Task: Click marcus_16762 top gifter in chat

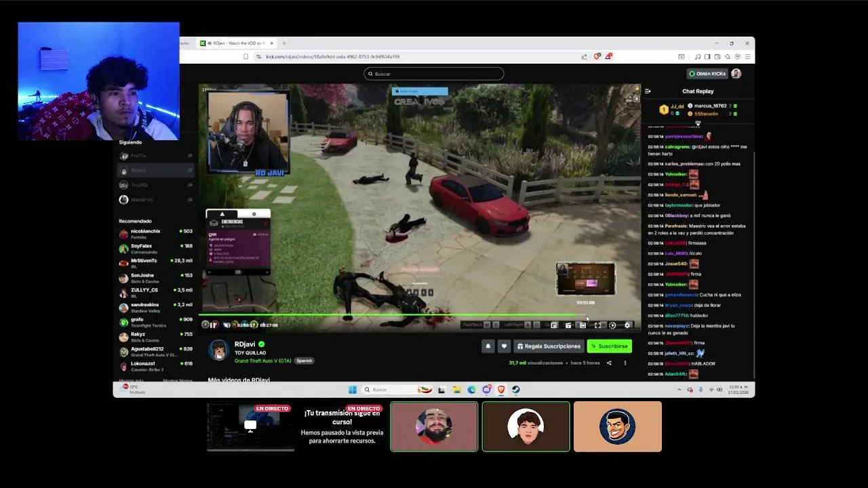Action: click(x=710, y=106)
